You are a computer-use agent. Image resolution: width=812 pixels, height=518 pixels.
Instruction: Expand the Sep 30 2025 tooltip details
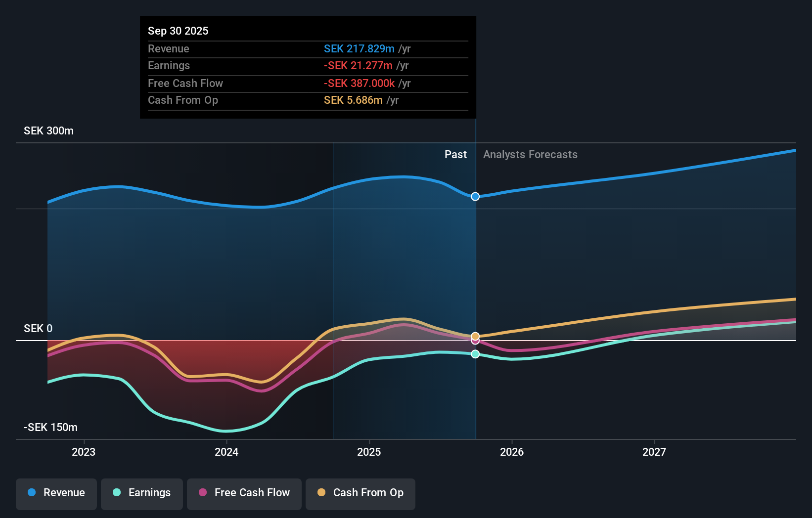[178, 31]
